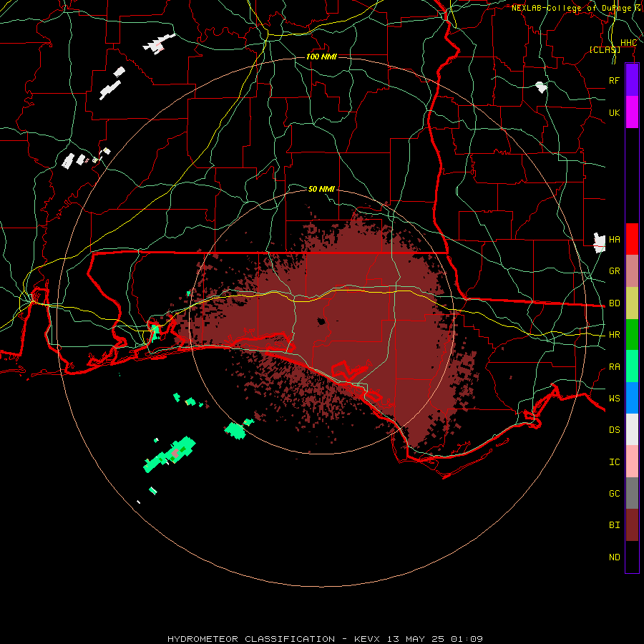The height and width of the screenshot is (644, 644).
Task: Click the WS blue legend swatch
Action: point(632,398)
